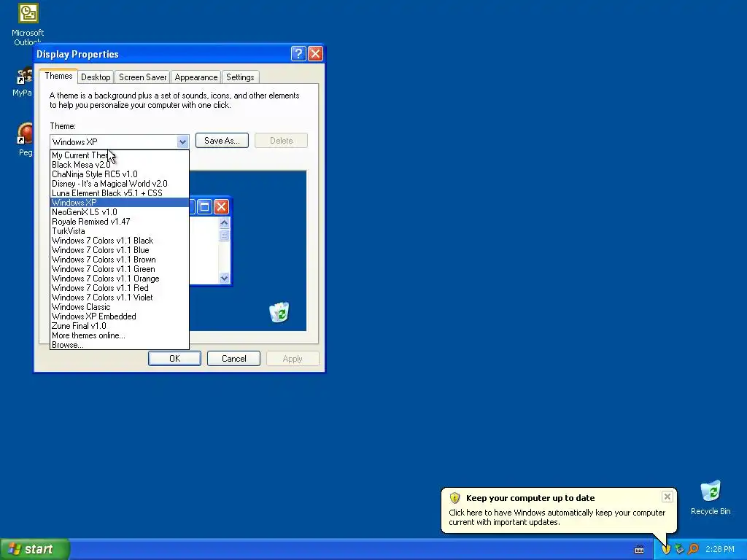Switch to the Screen Saver tab
The image size is (747, 560).
(x=142, y=77)
